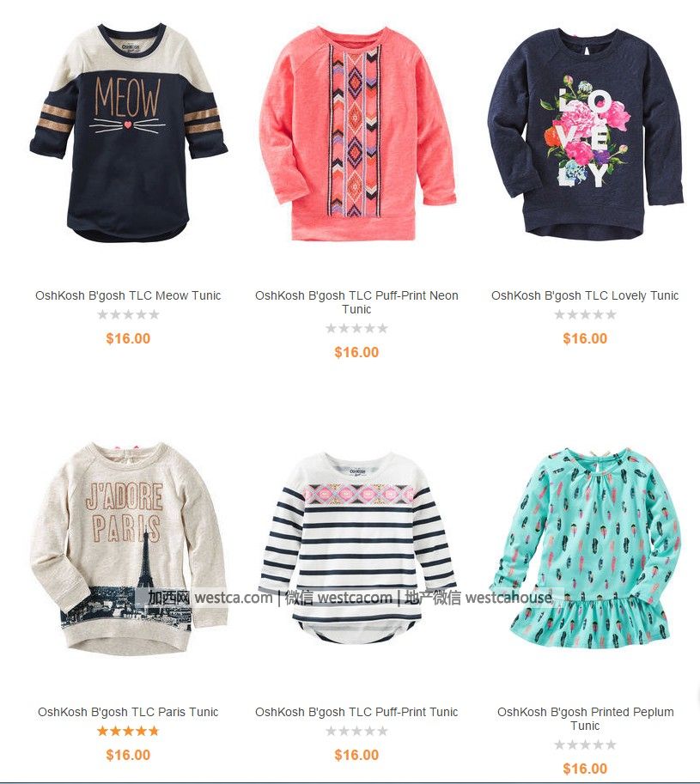This screenshot has width=700, height=784.
Task: Open the teal feather peplum tunic image
Action: 586,549
